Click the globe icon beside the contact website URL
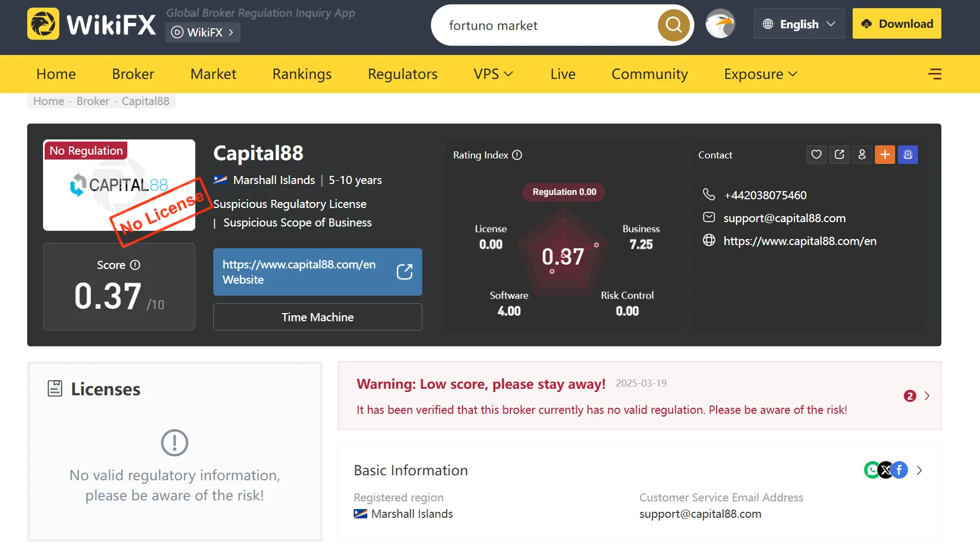This screenshot has height=557, width=980. [x=708, y=240]
